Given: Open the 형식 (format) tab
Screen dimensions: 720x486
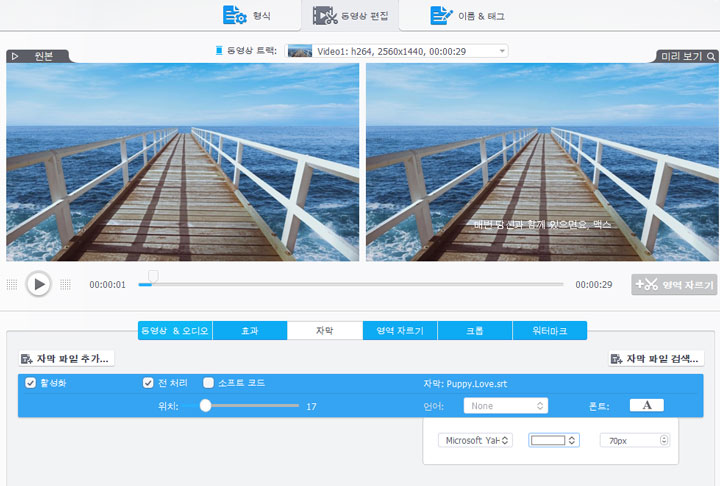Looking at the screenshot, I should coord(247,16).
